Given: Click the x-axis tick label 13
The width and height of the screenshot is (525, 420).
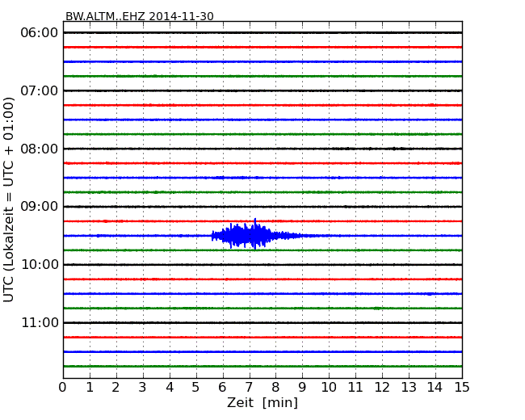Looking at the screenshot, I should [x=409, y=387].
